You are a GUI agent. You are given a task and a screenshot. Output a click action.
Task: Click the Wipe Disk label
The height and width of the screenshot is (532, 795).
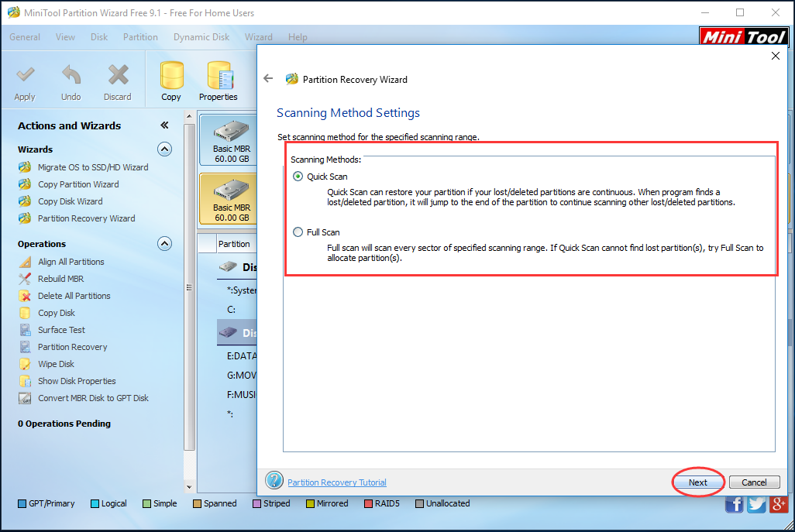click(57, 364)
